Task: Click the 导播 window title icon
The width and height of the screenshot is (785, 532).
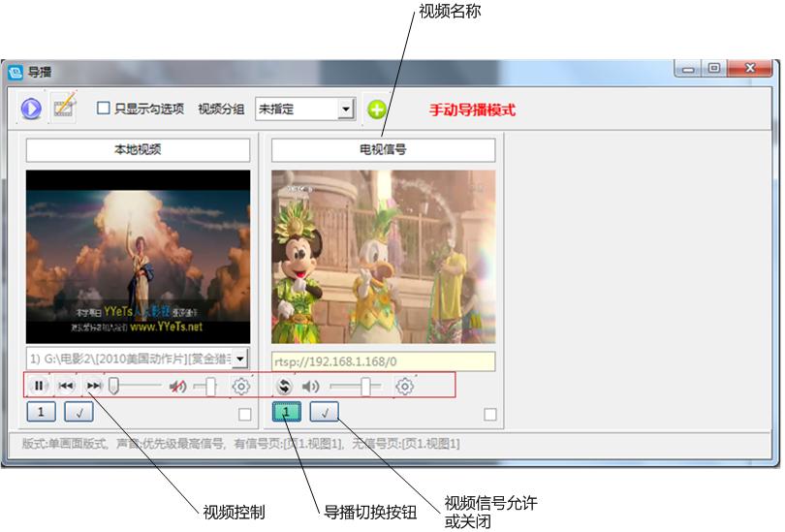Action: tap(16, 72)
